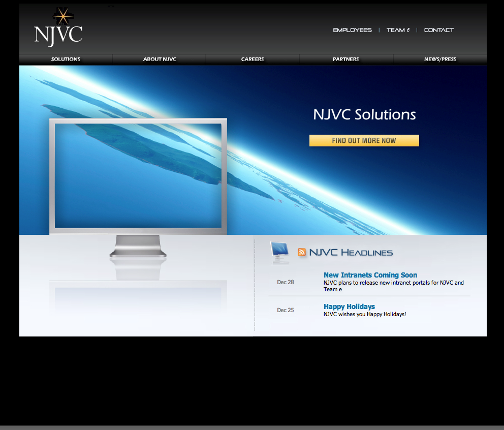
Task: Open the Solutions navigation menu
Action: point(66,59)
